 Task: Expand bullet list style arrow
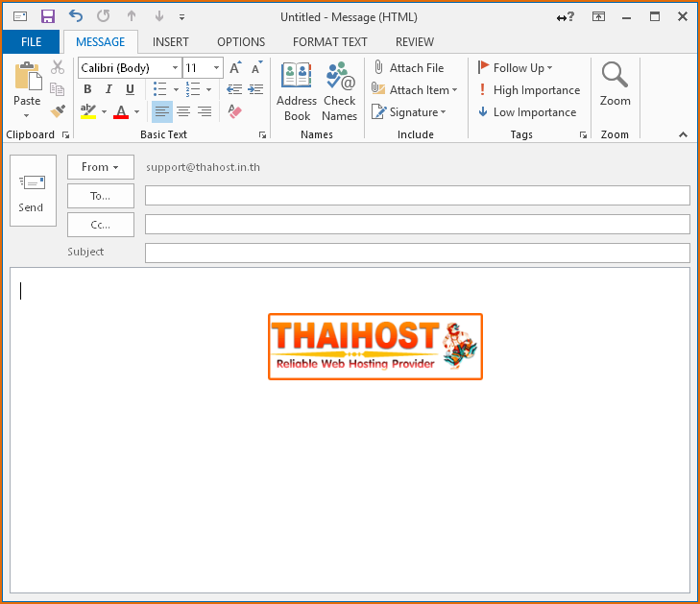[x=176, y=89]
